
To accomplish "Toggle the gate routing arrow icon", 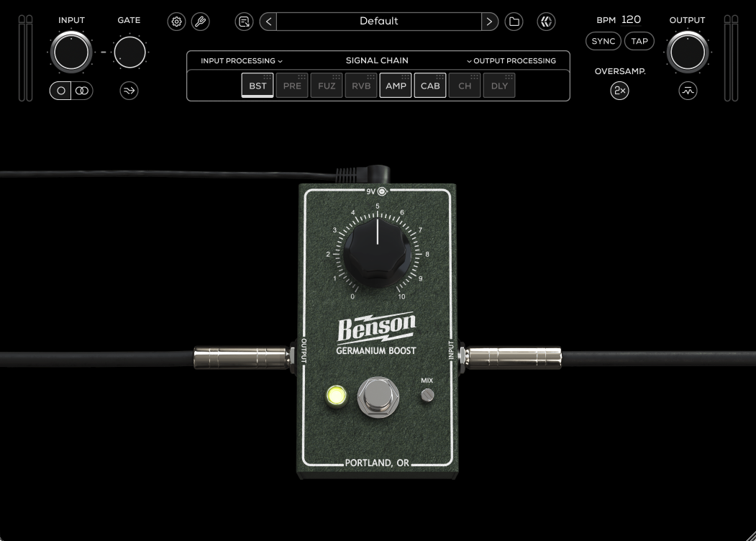I will pyautogui.click(x=129, y=91).
